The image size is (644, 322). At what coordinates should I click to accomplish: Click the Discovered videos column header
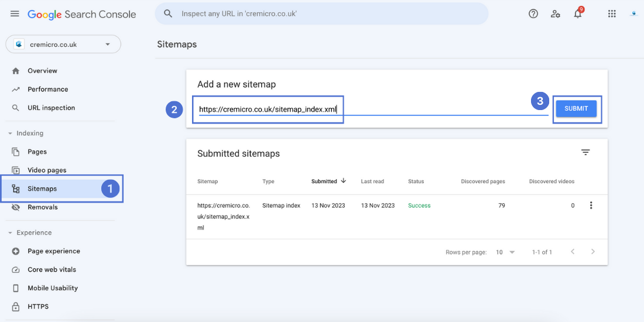point(551,181)
